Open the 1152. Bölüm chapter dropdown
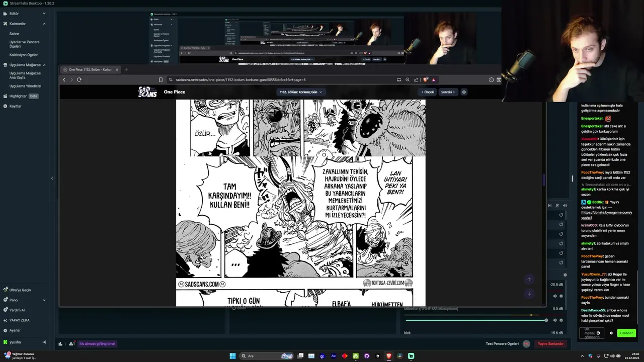644x362 pixels. [x=301, y=92]
